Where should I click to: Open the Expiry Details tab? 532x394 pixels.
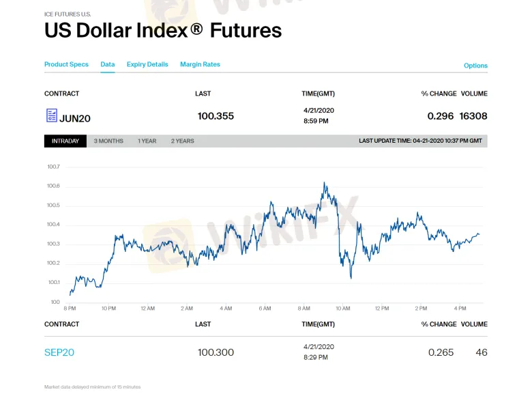pos(147,64)
